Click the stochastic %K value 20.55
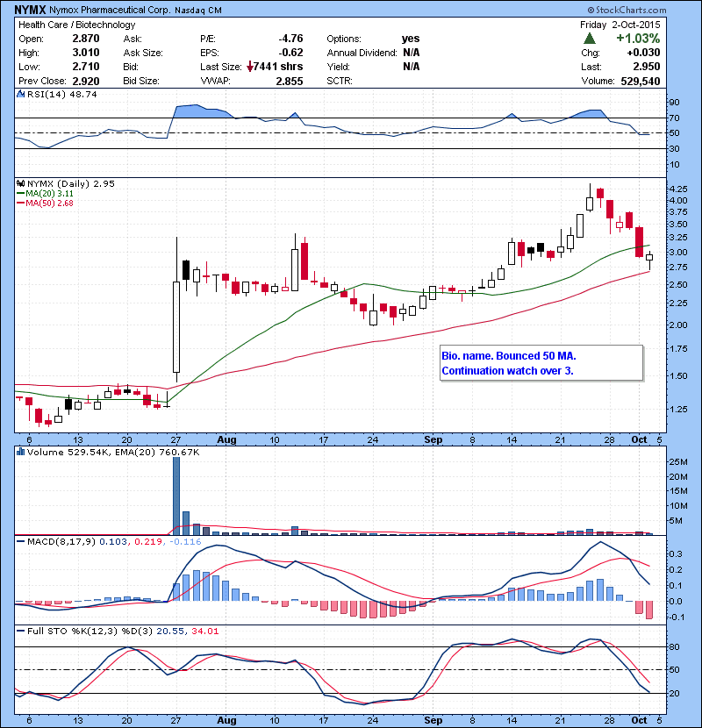The height and width of the screenshot is (728, 702). coord(170,631)
